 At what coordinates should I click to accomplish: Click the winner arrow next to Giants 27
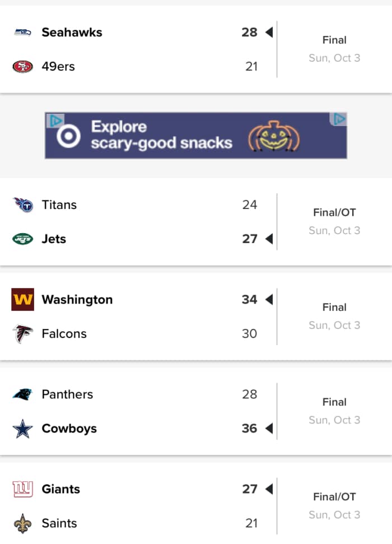click(x=269, y=489)
